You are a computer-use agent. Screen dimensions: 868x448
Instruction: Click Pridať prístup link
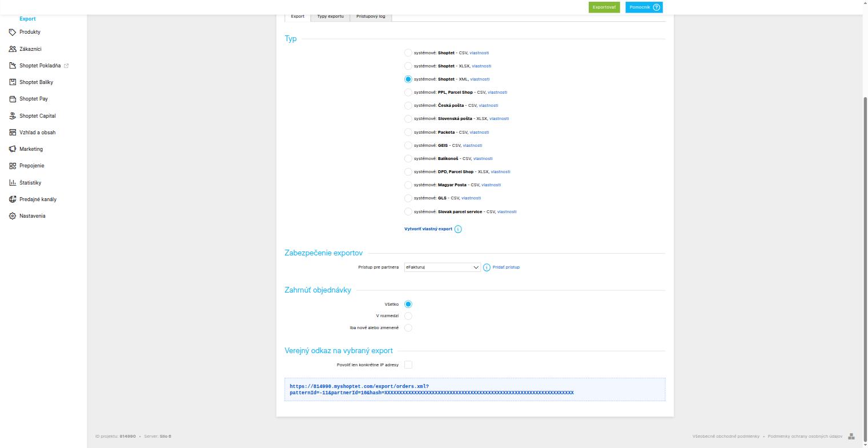point(506,267)
